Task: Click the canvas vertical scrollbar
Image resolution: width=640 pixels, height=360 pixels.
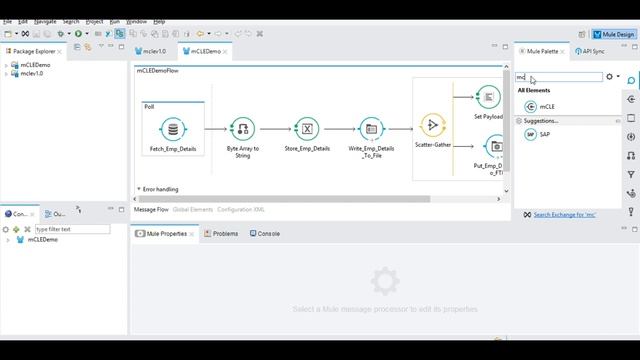Action: point(506,121)
